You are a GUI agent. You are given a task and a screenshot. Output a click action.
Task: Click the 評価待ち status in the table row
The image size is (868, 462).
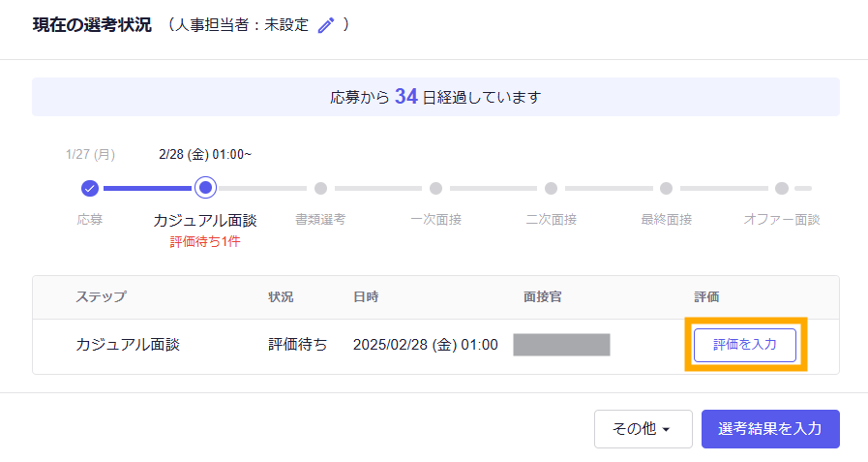coord(297,345)
